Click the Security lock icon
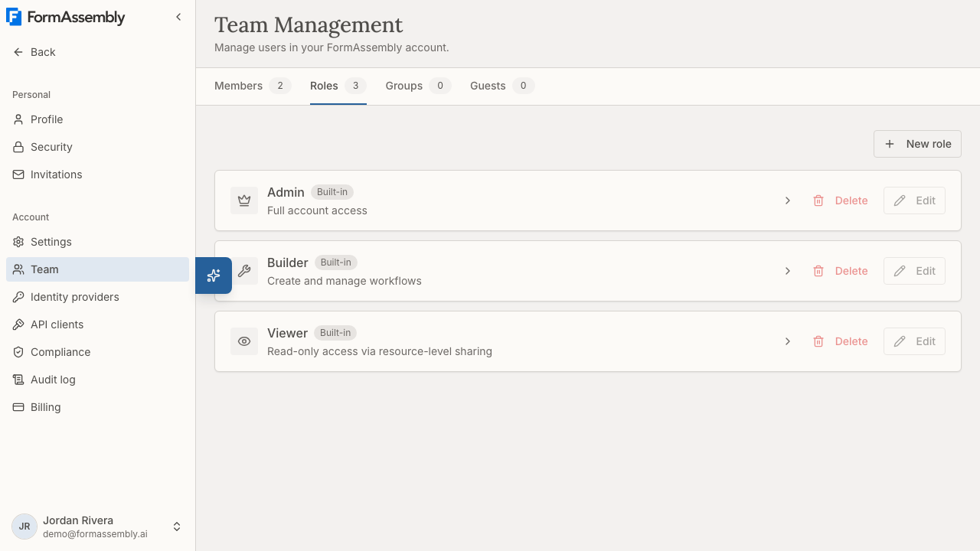 coord(18,147)
